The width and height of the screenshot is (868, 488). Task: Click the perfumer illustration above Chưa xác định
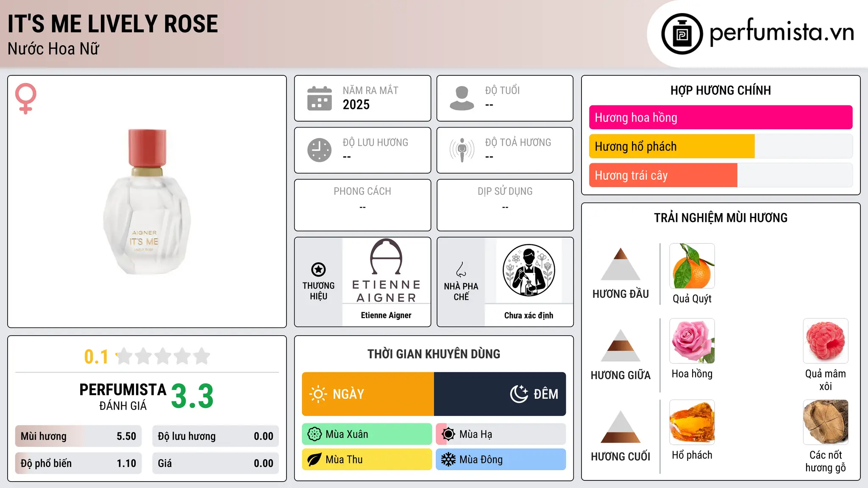(529, 270)
